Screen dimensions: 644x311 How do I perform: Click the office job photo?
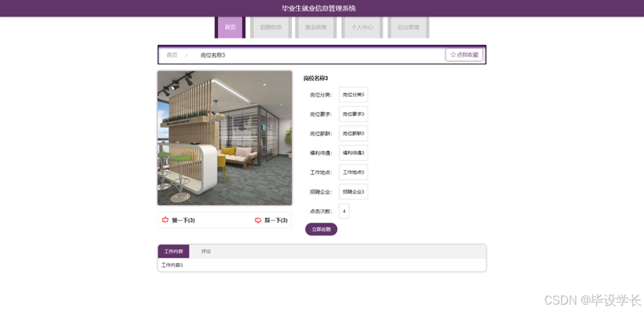tap(224, 138)
